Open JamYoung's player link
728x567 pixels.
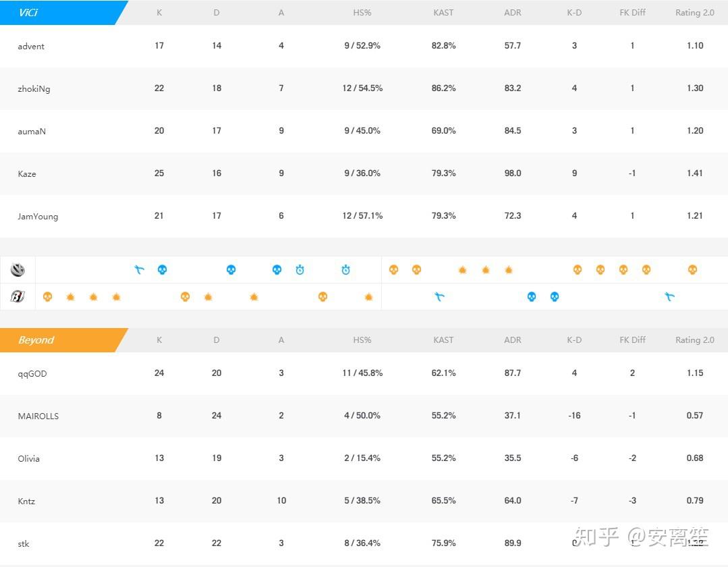(x=38, y=216)
